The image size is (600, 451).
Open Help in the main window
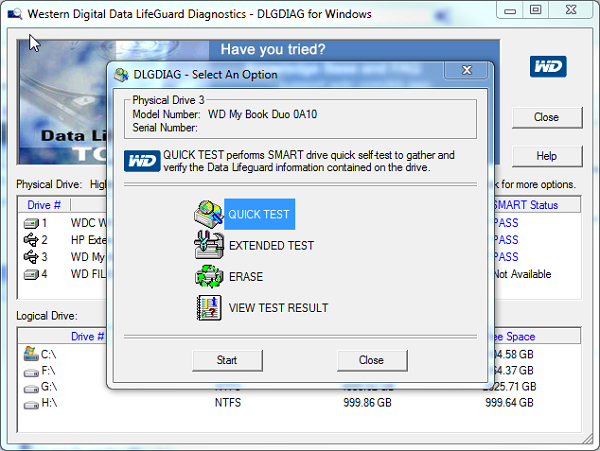[x=547, y=156]
